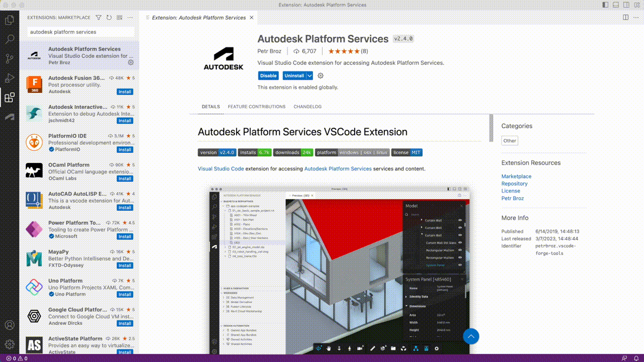Switch to the Details tab

pyautogui.click(x=211, y=107)
